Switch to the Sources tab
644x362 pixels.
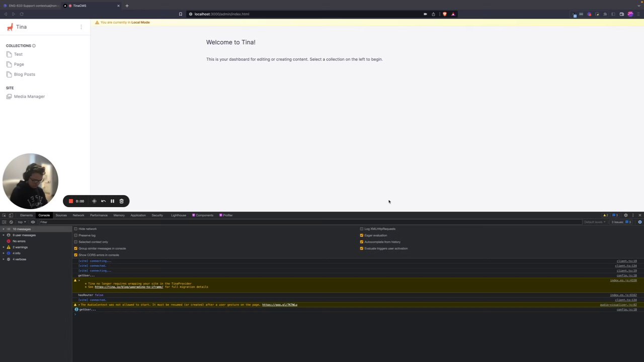[x=61, y=215]
